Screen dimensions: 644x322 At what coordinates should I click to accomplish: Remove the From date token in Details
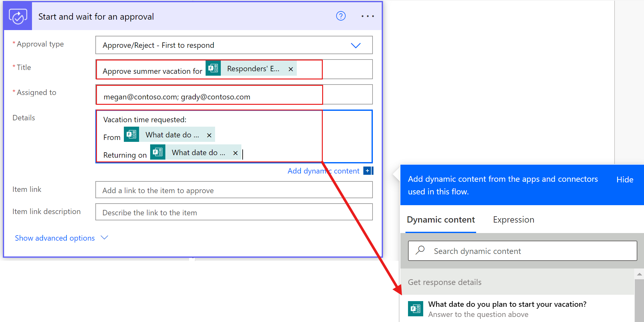(209, 135)
